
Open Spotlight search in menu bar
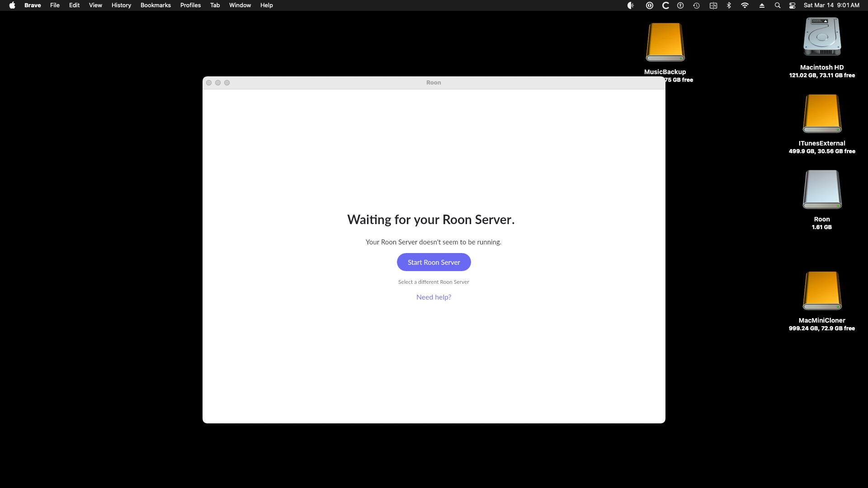[x=778, y=5]
